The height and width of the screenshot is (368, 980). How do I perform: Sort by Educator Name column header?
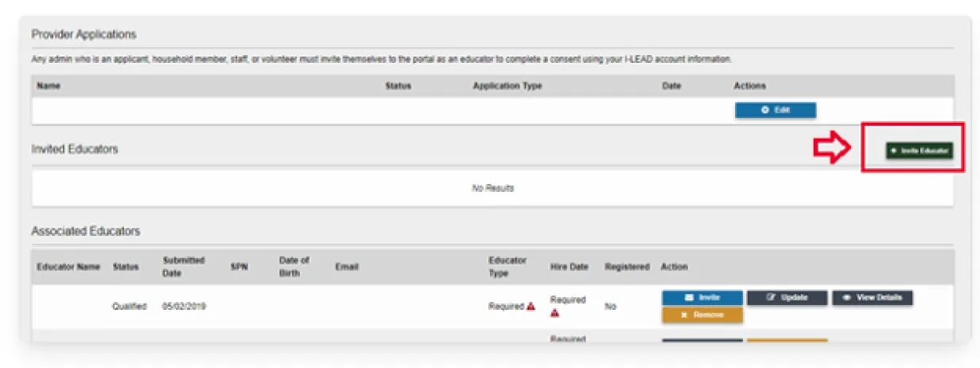(x=68, y=267)
